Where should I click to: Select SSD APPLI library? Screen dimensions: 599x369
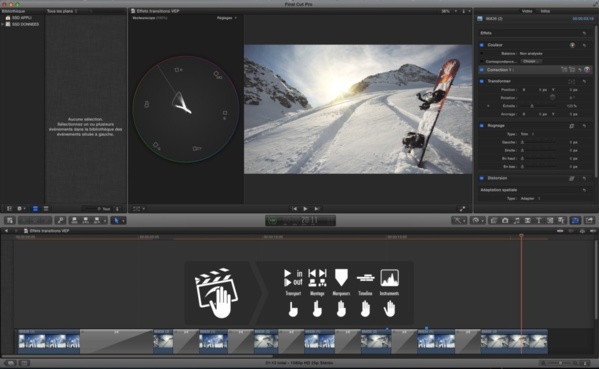coord(21,18)
